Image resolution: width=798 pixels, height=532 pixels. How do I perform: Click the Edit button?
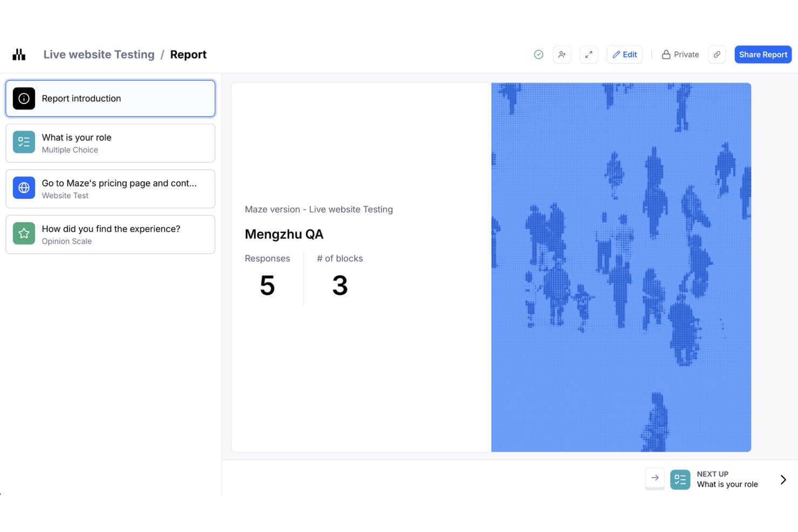click(x=624, y=54)
